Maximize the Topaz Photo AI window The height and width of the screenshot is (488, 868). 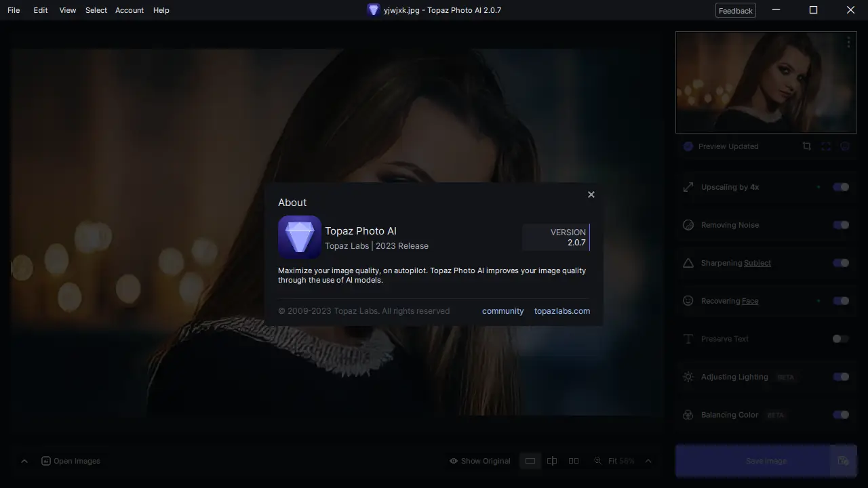(813, 10)
